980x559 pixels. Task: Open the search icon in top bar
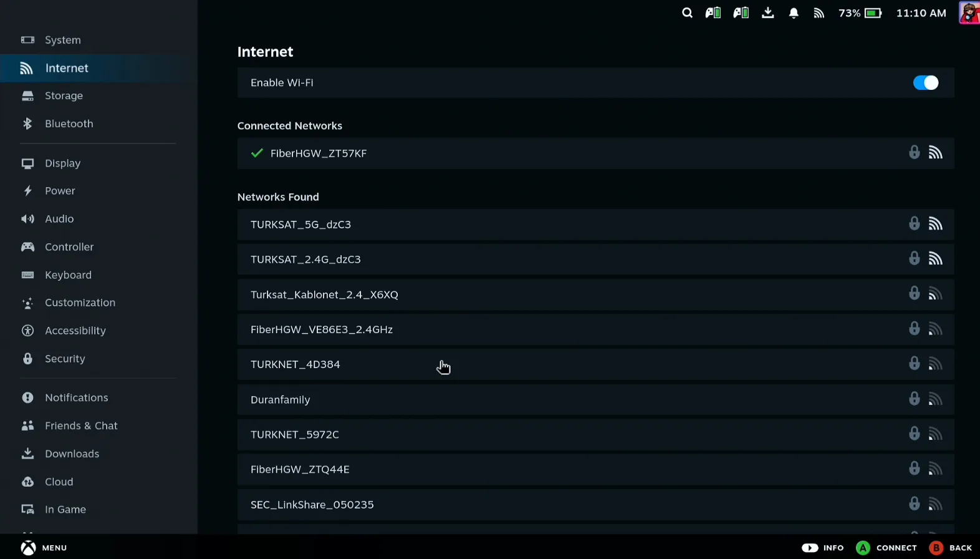[687, 13]
